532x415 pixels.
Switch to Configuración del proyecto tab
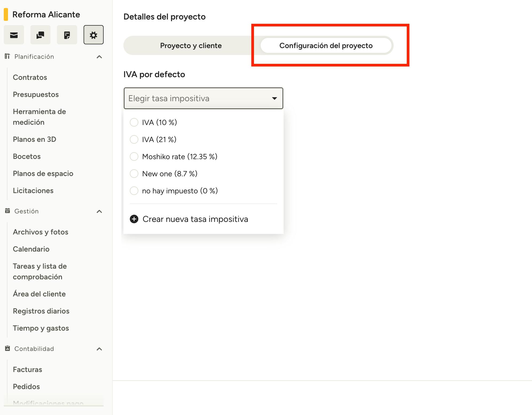coord(326,46)
